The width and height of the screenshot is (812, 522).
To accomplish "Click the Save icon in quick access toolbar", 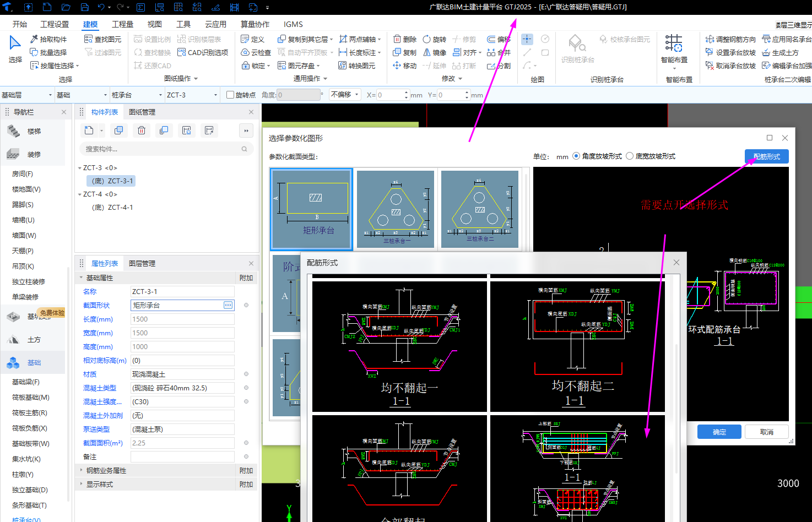I will point(85,7).
